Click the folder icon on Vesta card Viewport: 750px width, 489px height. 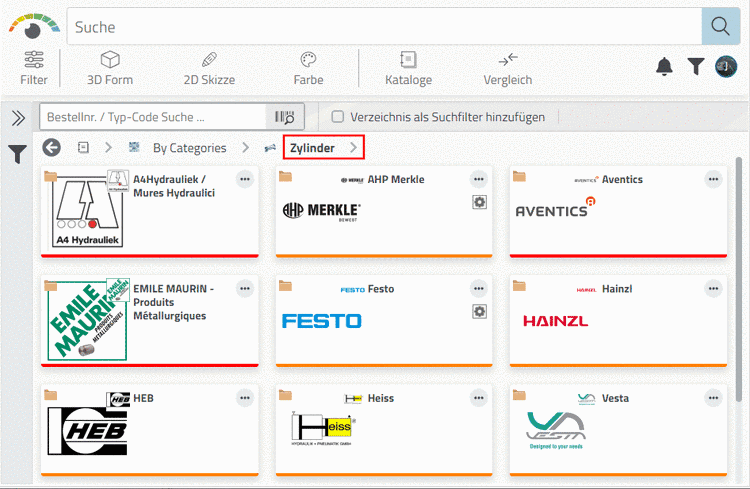click(519, 395)
